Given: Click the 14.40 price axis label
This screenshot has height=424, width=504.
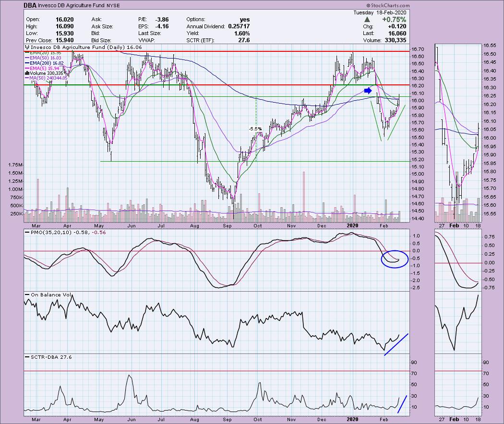Looking at the screenshot, I should (x=418, y=219).
